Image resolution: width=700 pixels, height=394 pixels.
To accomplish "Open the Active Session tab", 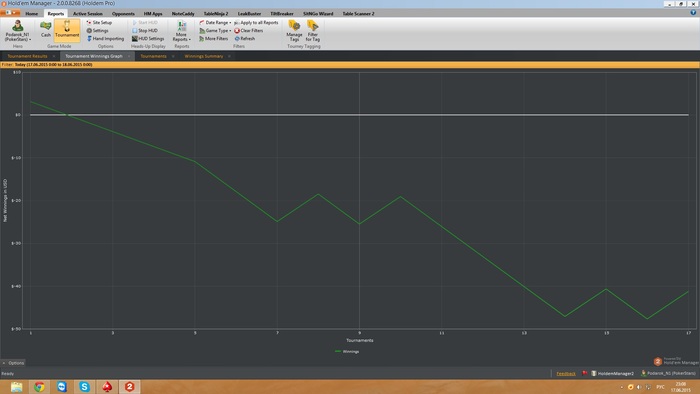I will (x=88, y=13).
